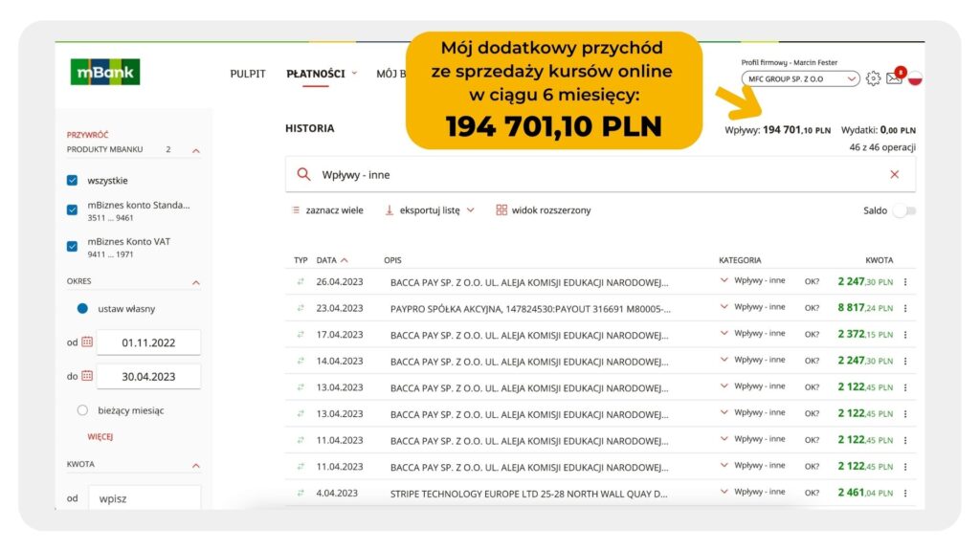Toggle the Saldo switch

coord(904,210)
